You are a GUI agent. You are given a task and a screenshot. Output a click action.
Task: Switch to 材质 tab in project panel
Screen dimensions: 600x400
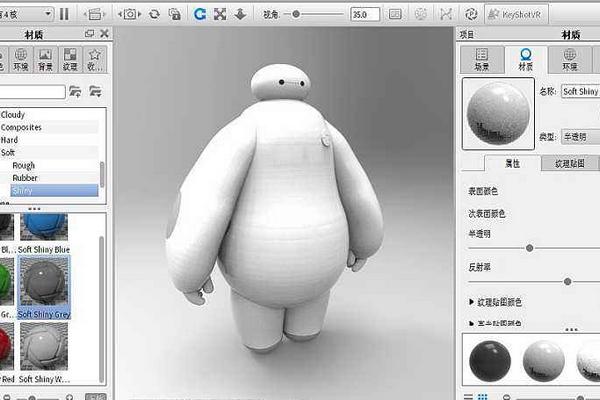tap(525, 60)
